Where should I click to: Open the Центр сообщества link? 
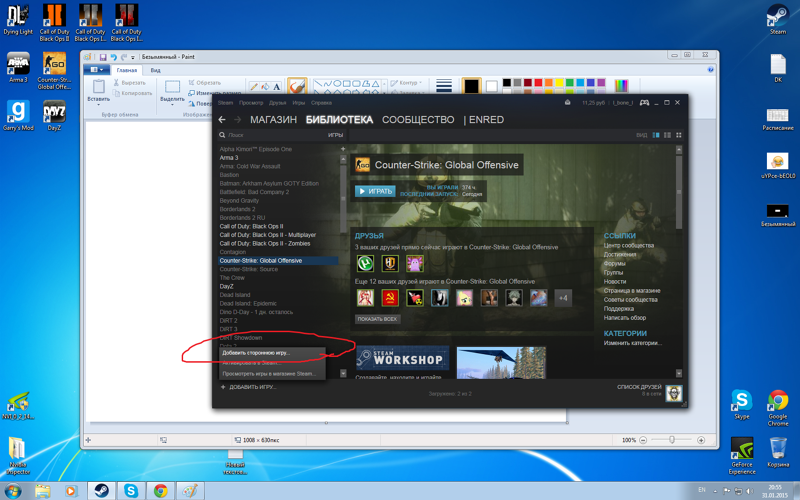coord(629,245)
